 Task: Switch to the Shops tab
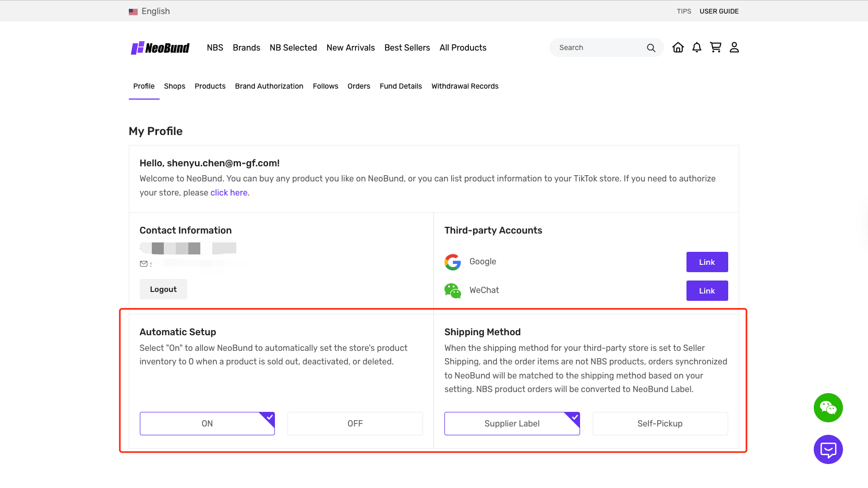[174, 86]
